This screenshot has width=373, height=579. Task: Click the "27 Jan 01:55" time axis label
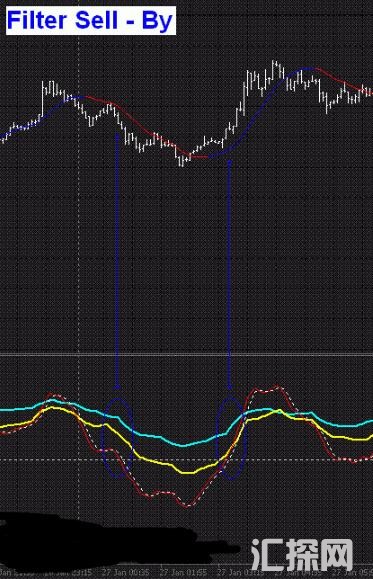click(x=183, y=572)
